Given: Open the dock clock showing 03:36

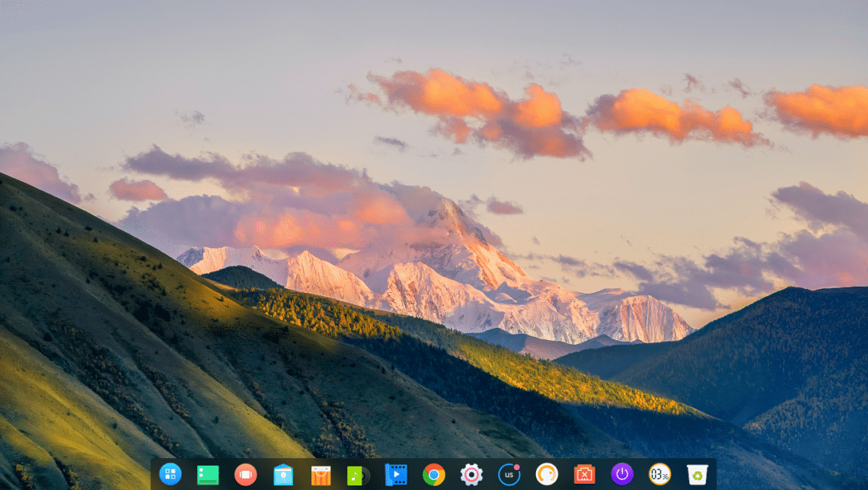Looking at the screenshot, I should click(x=659, y=475).
